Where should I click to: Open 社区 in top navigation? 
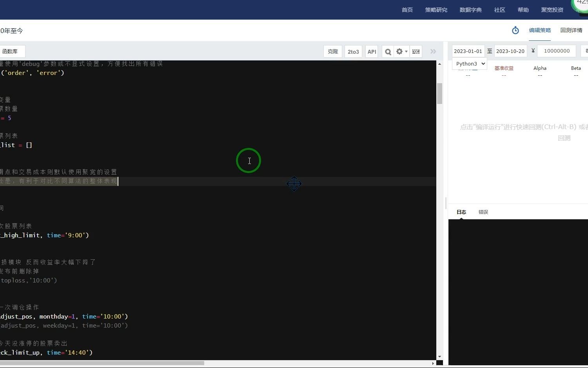[x=500, y=10]
